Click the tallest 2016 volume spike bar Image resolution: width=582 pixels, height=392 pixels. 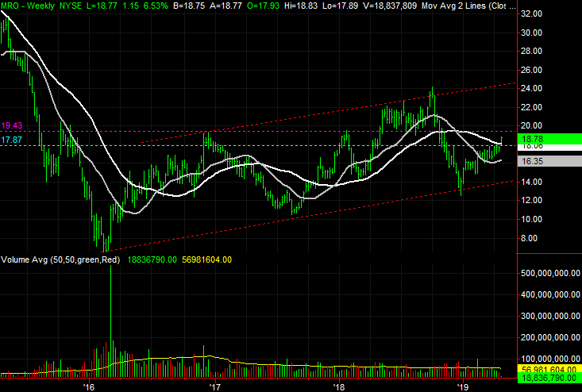click(110, 321)
